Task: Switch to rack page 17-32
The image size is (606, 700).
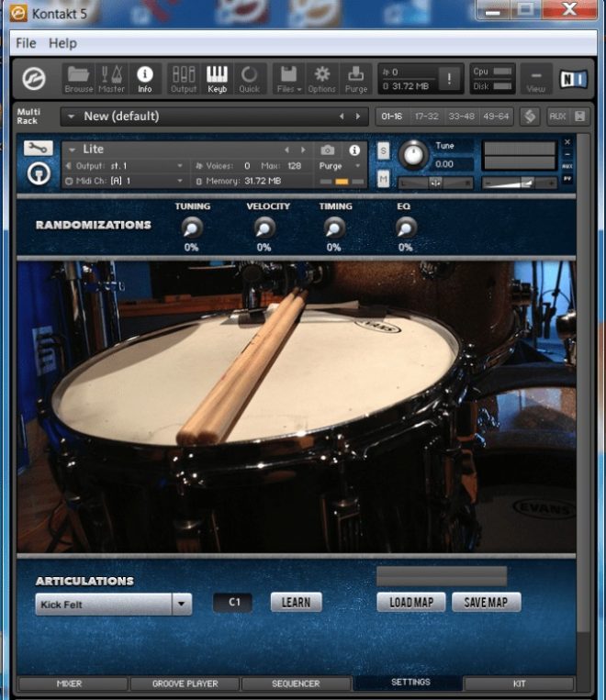Action: (x=426, y=117)
